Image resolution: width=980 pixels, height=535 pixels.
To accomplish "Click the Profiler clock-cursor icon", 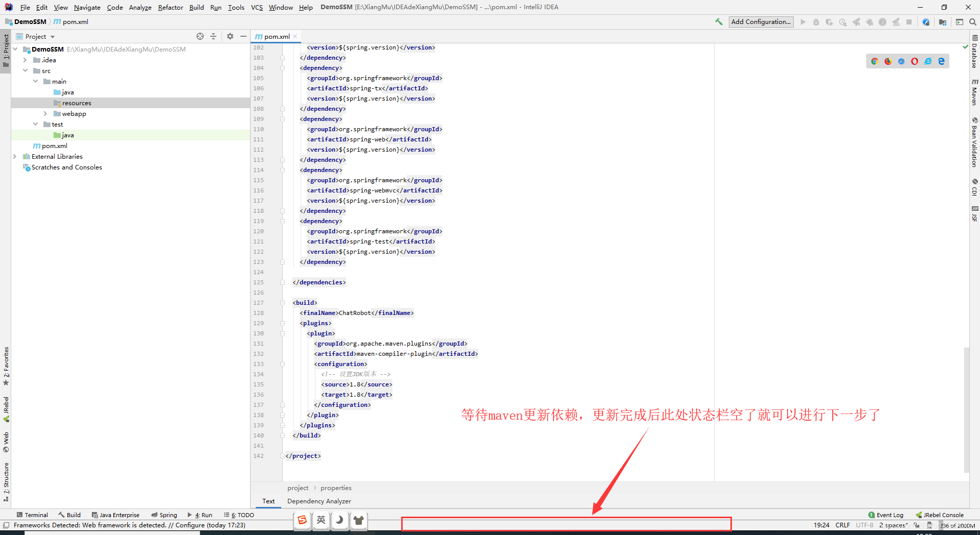I will pos(843,22).
